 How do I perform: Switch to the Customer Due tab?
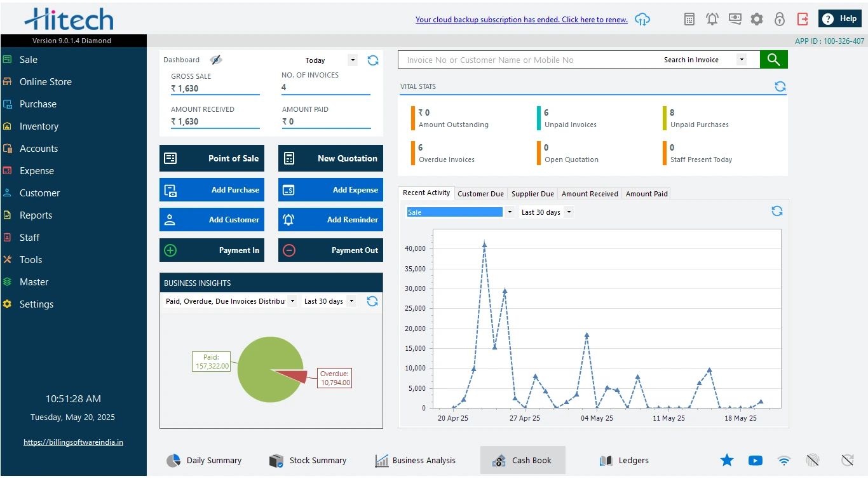coord(480,194)
